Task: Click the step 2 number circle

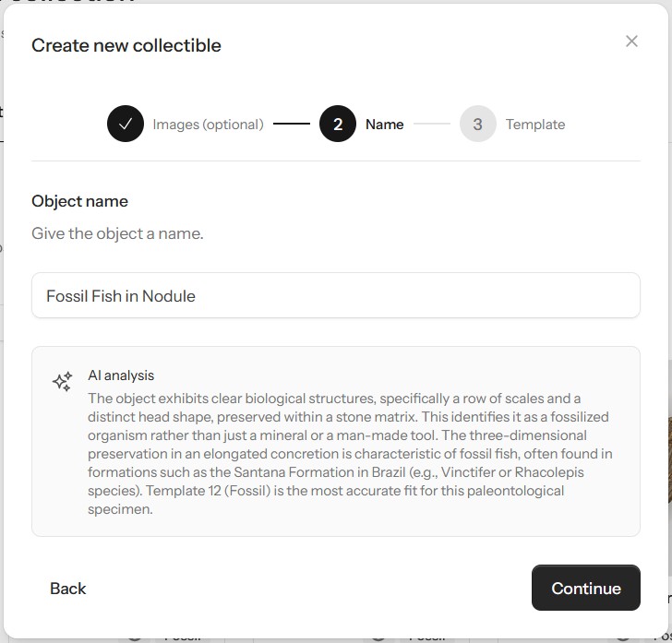Action: coord(338,125)
